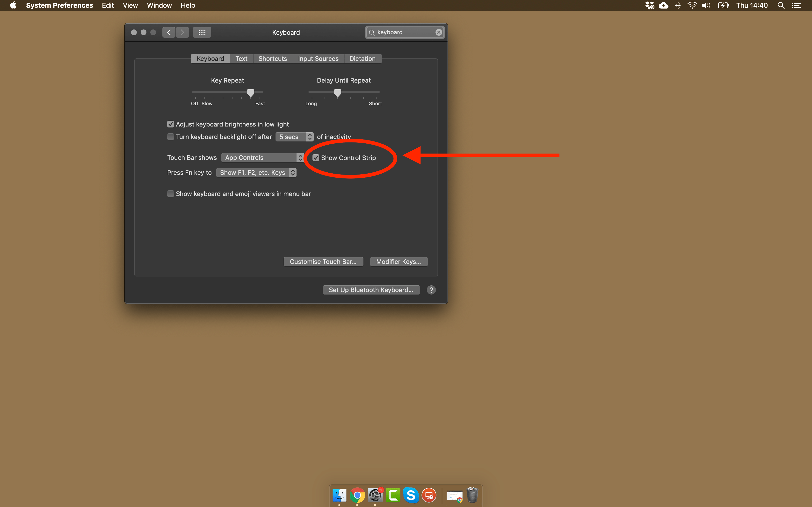Screen dimensions: 812x507
Task: Clear the keyboard search field
Action: coord(439,32)
